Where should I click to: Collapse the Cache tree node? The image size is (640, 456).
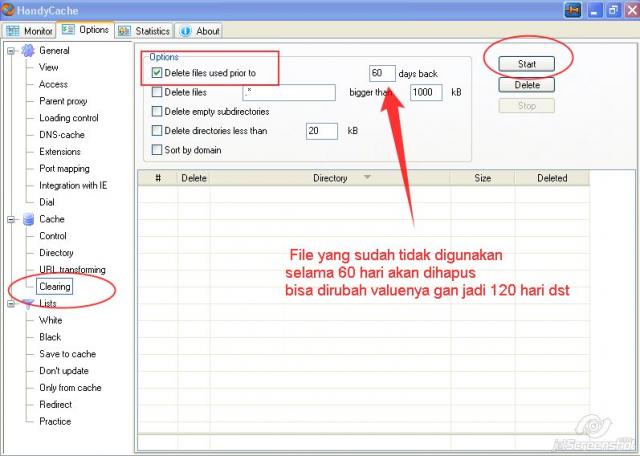[11, 220]
